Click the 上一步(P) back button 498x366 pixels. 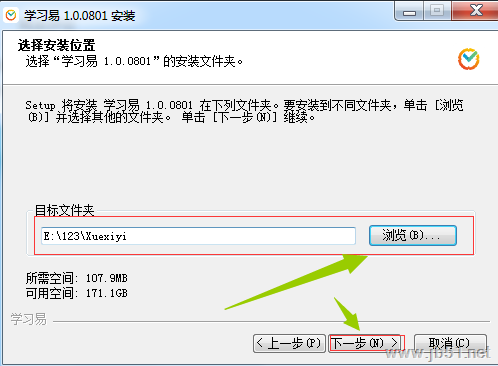click(x=289, y=343)
